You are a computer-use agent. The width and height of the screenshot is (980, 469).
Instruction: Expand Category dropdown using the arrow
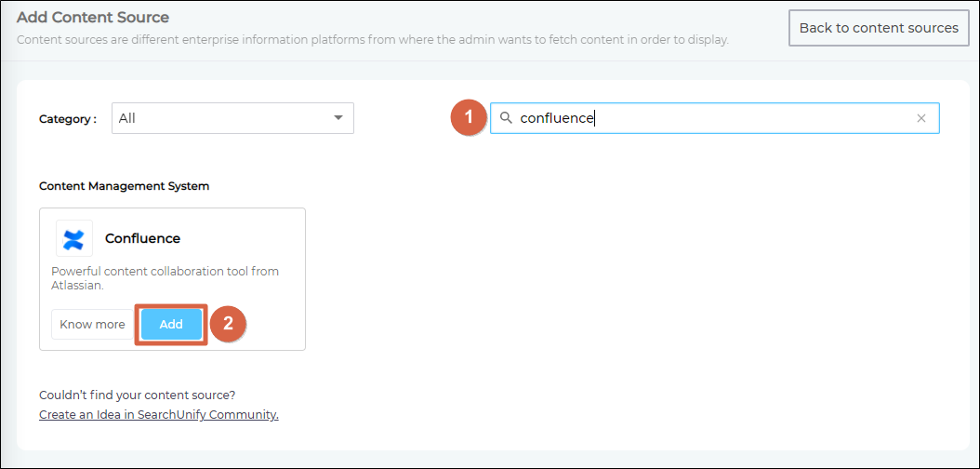click(x=338, y=118)
